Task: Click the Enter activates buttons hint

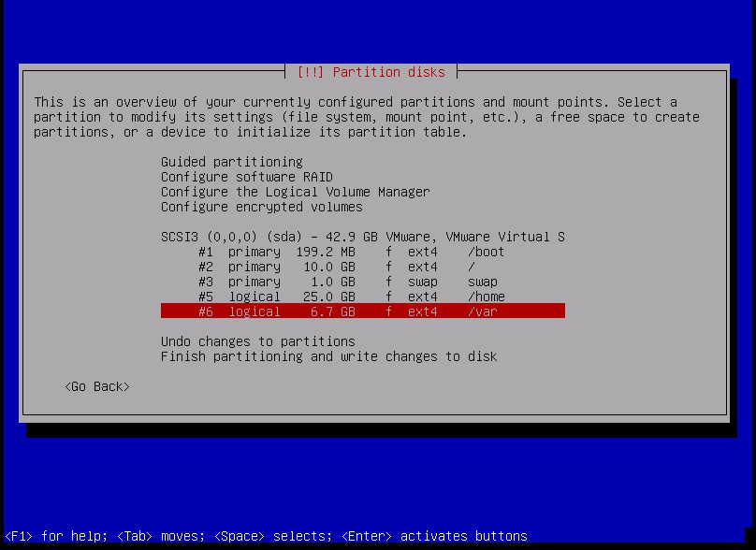Action: click(433, 536)
